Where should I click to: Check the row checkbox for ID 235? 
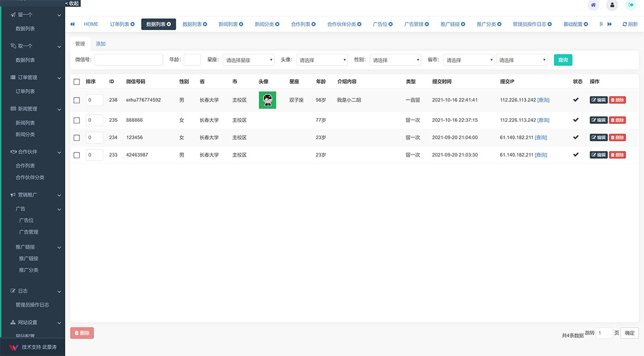tap(77, 120)
